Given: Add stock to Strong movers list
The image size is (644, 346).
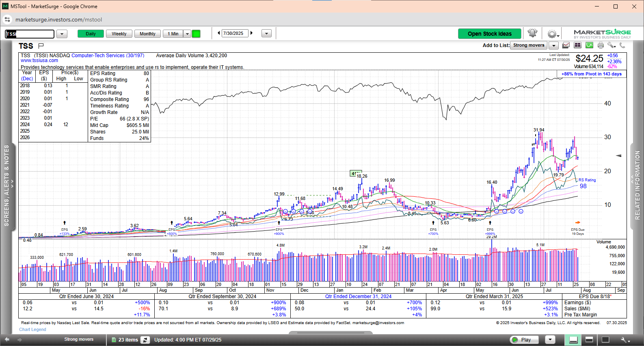Looking at the screenshot, I should 529,45.
